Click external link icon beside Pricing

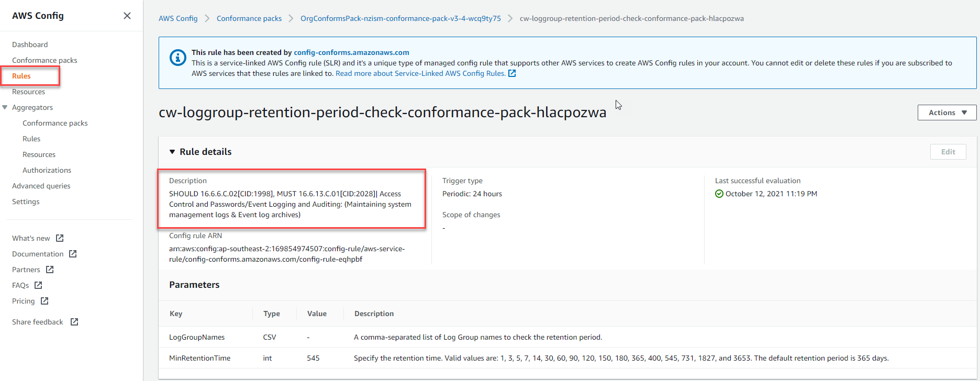tap(44, 301)
